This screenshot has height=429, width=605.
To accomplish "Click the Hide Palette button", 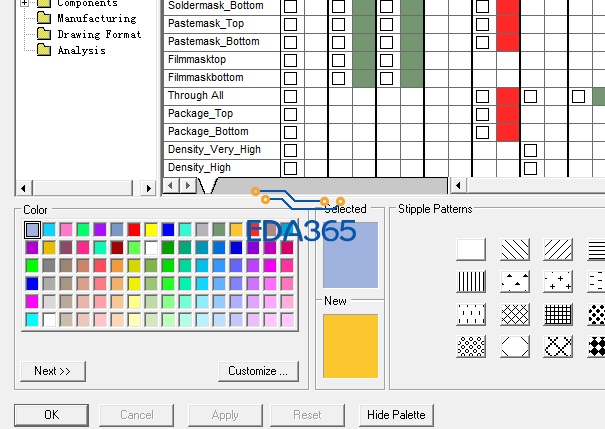I will tap(396, 415).
